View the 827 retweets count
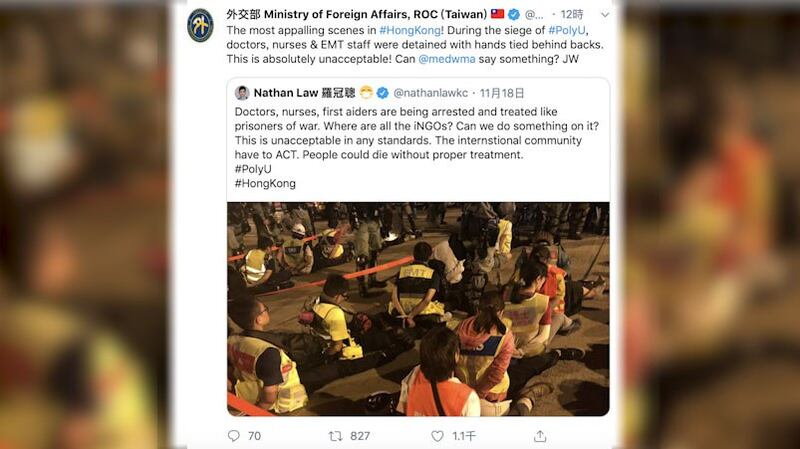This screenshot has width=800, height=449. [360, 436]
